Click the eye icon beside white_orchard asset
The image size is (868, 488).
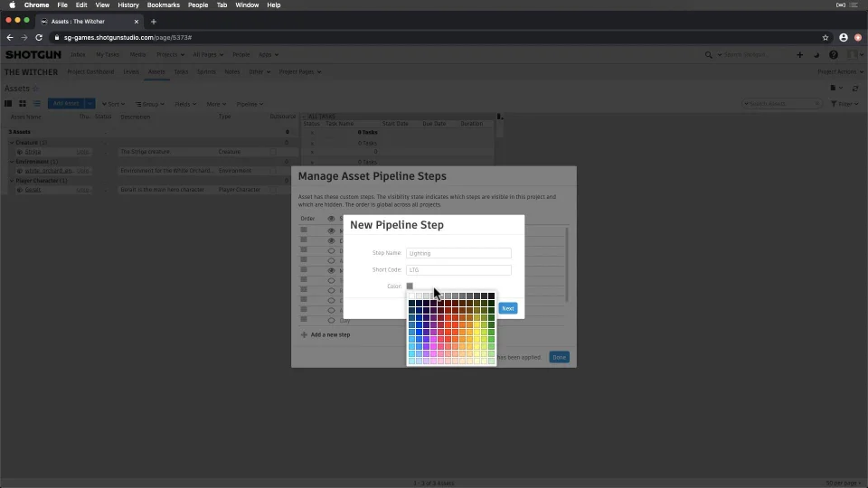(20, 171)
